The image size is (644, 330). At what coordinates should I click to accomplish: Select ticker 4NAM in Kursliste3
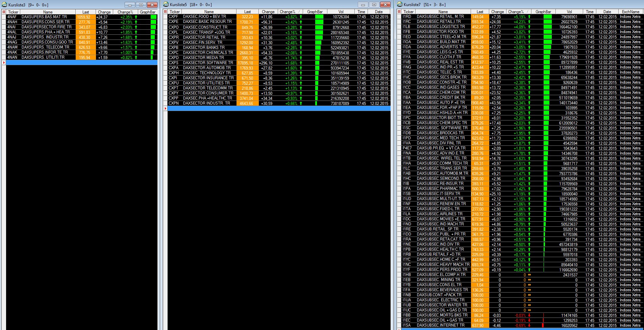12,47
